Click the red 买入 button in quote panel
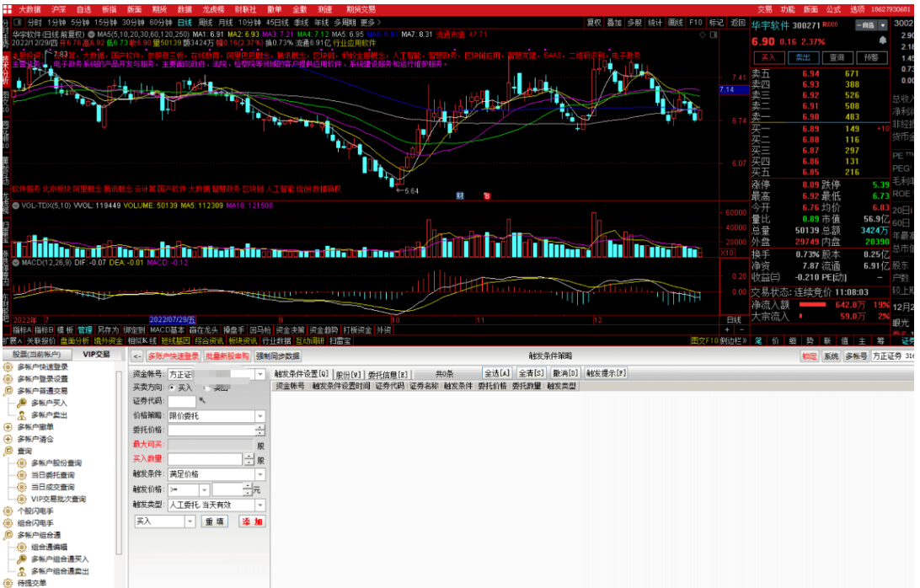This screenshot has width=920, height=588. click(768, 57)
